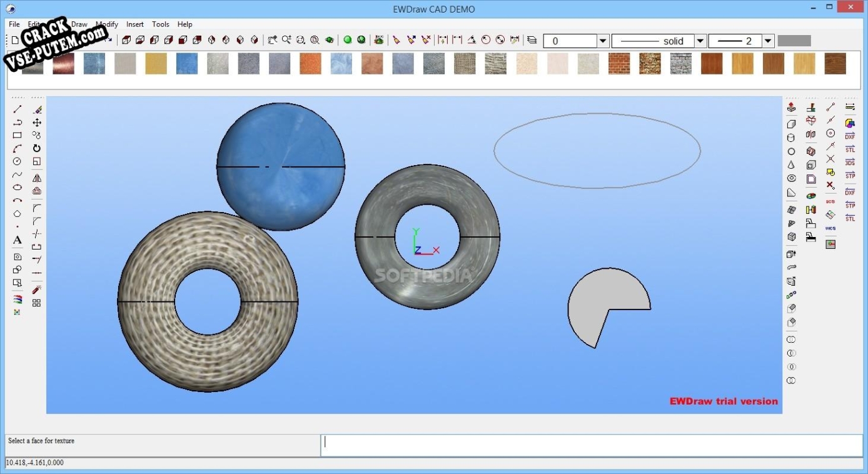
Task: Click the red X delete icon
Action: point(830,185)
